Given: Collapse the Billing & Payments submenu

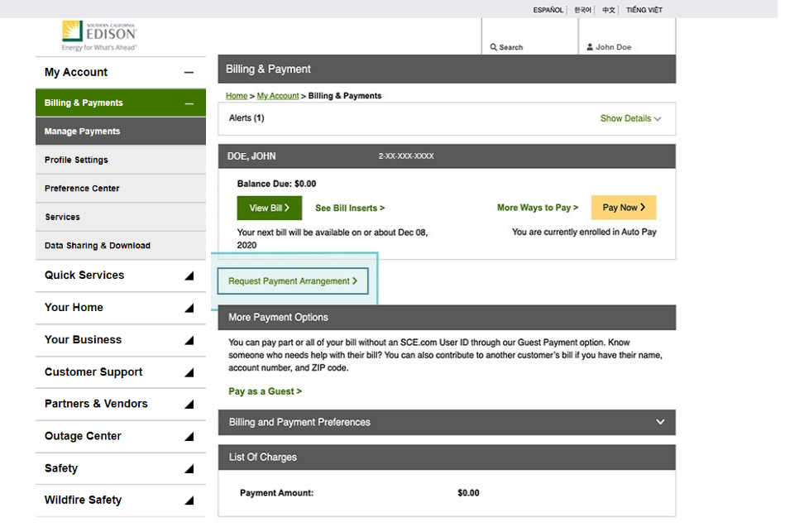Looking at the screenshot, I should click(189, 103).
